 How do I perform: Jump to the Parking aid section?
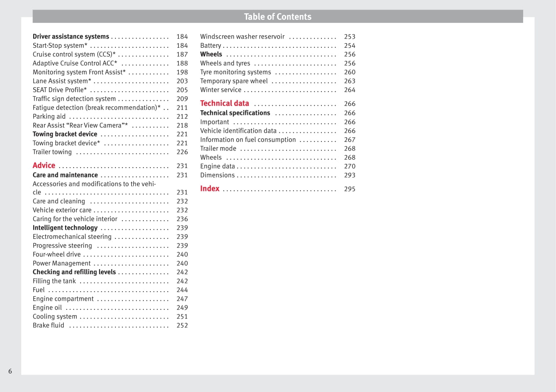tap(49, 117)
